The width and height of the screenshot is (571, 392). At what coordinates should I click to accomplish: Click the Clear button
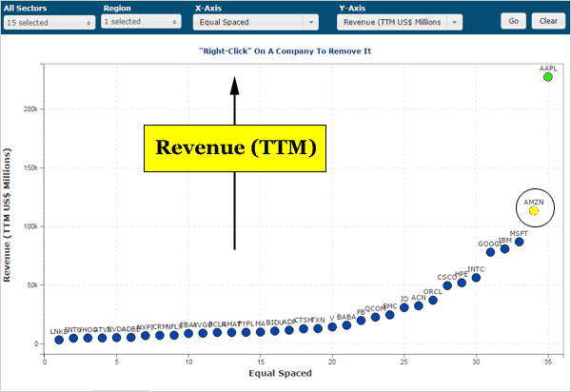tap(548, 21)
